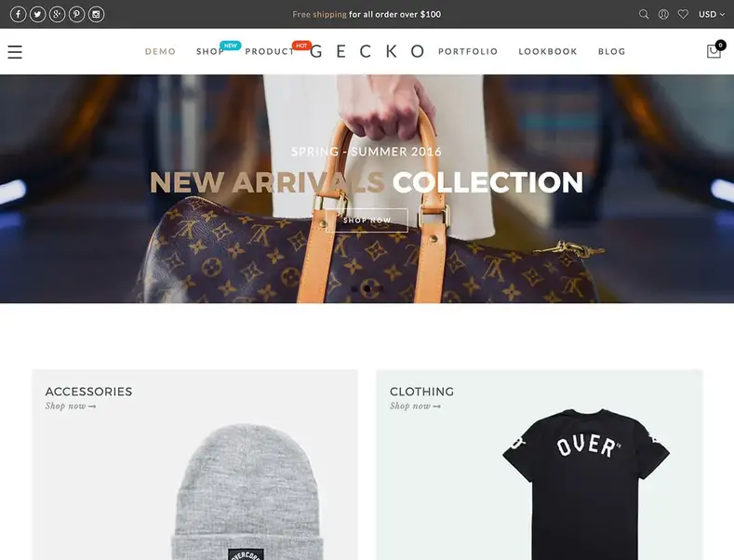Open the Google Plus social icon
734x560 pixels.
coord(57,15)
